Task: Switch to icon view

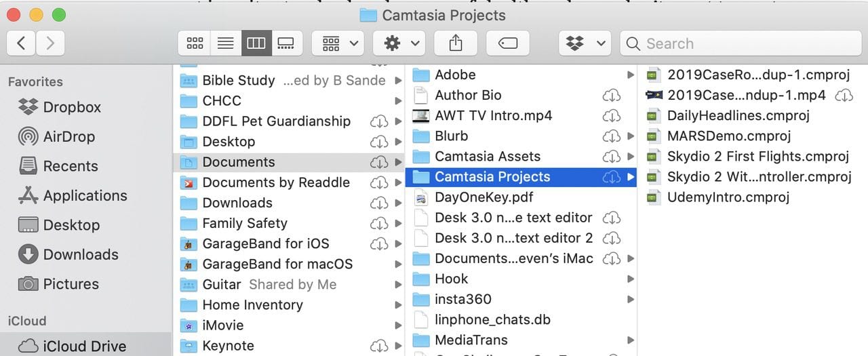Action: [x=195, y=44]
